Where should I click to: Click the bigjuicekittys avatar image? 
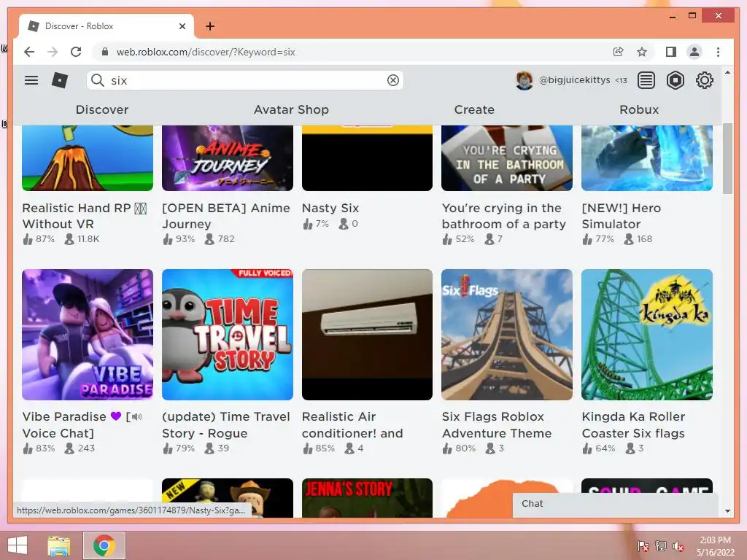[524, 80]
